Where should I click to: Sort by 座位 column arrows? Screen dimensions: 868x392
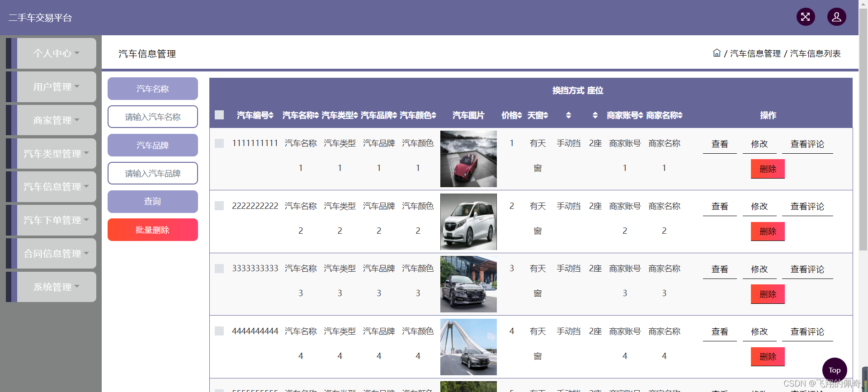(x=595, y=115)
